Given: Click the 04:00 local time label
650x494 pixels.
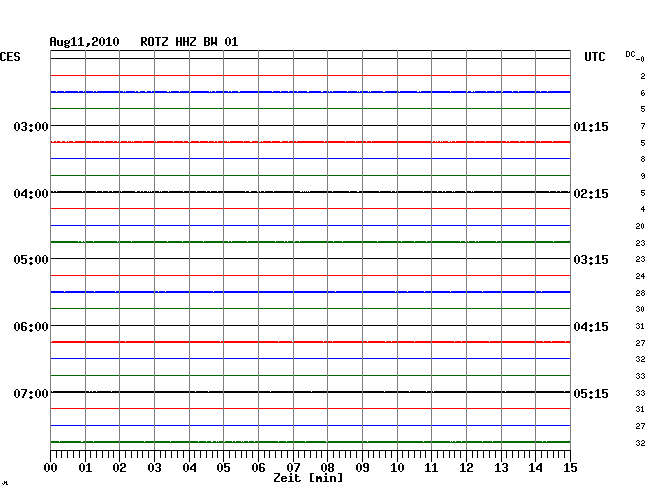Looking at the screenshot, I should [31, 194].
